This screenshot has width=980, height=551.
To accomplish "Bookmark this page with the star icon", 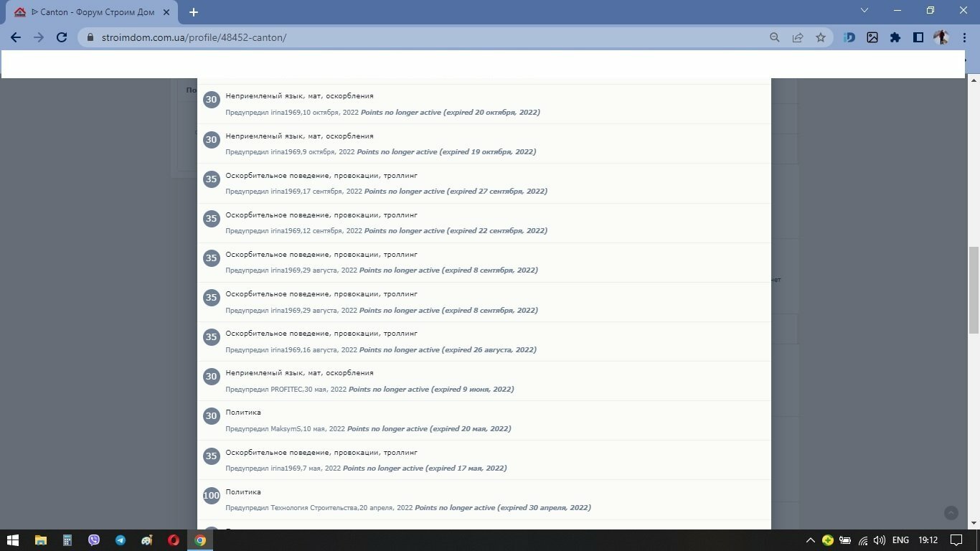I will [821, 37].
